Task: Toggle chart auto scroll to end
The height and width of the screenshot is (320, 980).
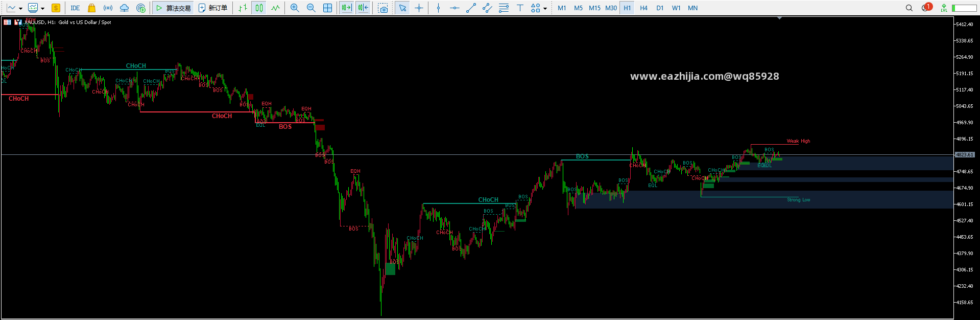Action: (x=347, y=8)
